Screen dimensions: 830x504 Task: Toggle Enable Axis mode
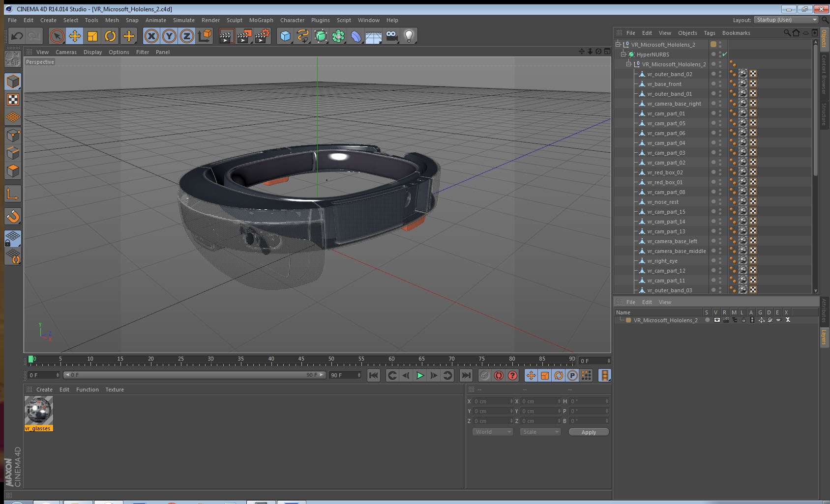(13, 194)
